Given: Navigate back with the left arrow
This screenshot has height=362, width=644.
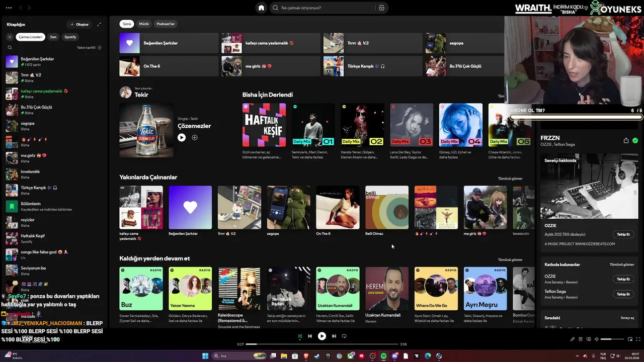Looking at the screenshot, I should tap(21, 8).
